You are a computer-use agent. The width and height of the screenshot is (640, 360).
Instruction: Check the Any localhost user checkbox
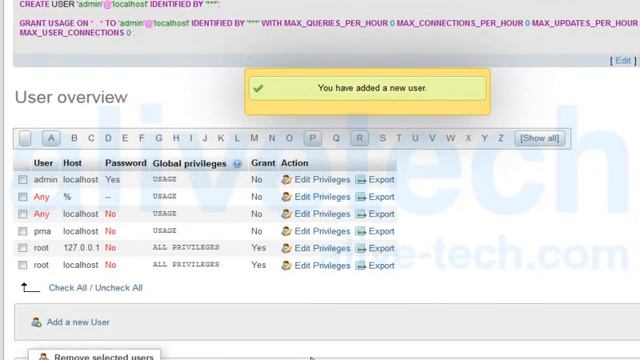(x=22, y=214)
